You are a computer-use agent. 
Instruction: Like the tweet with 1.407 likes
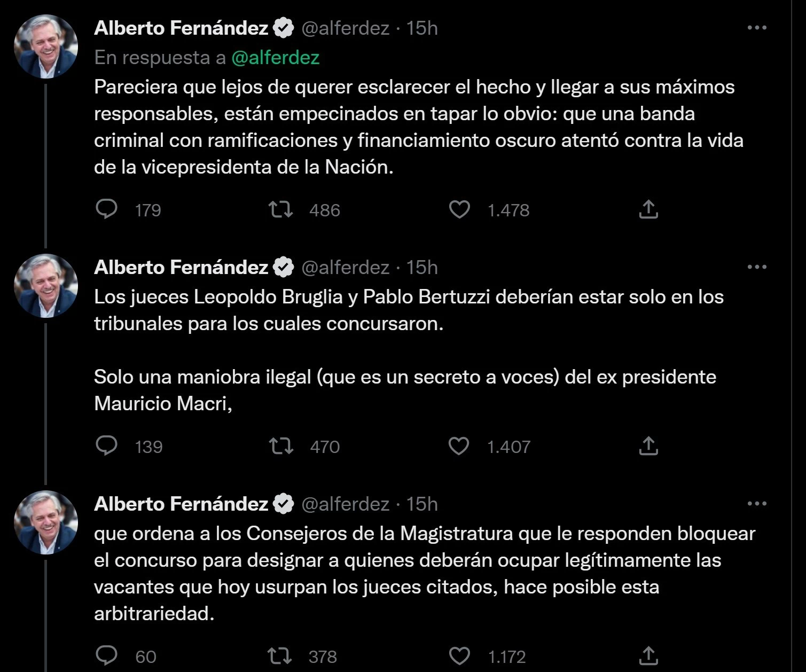(458, 446)
